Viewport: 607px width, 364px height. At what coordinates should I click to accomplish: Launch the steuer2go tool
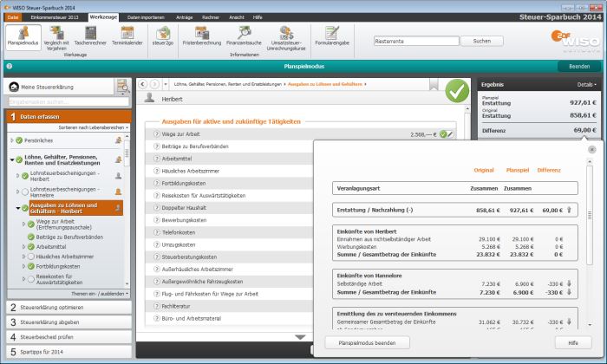(x=163, y=36)
